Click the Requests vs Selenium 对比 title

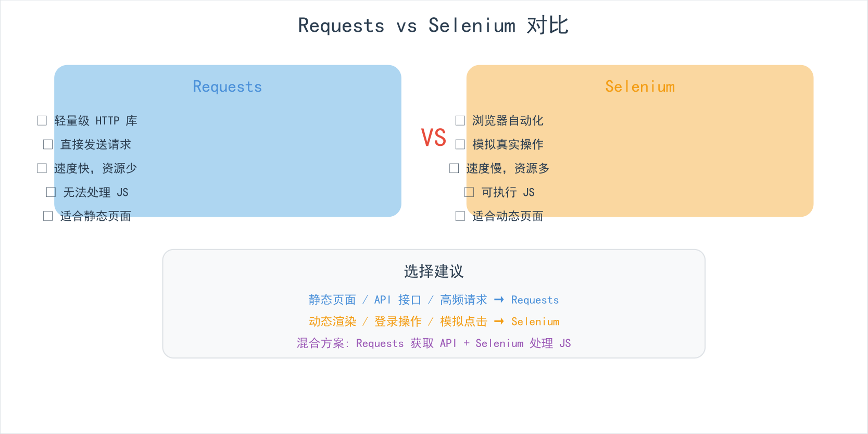pos(433,26)
